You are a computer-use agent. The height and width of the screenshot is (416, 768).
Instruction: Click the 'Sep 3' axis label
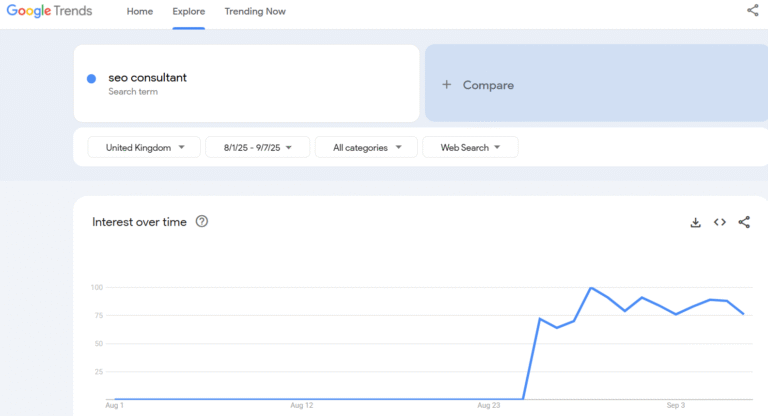(676, 405)
